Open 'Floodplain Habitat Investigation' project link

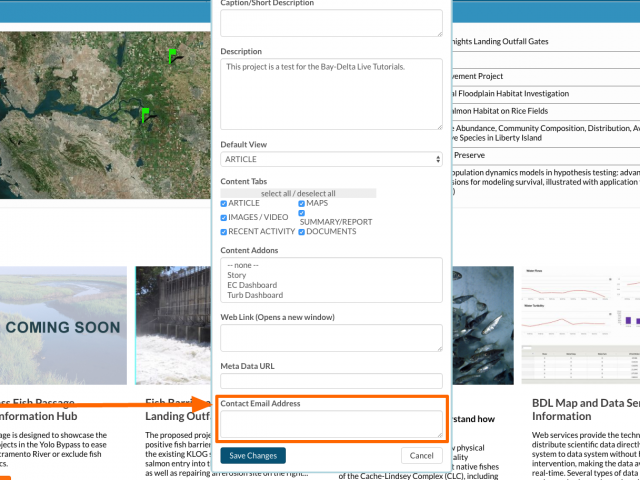510,94
